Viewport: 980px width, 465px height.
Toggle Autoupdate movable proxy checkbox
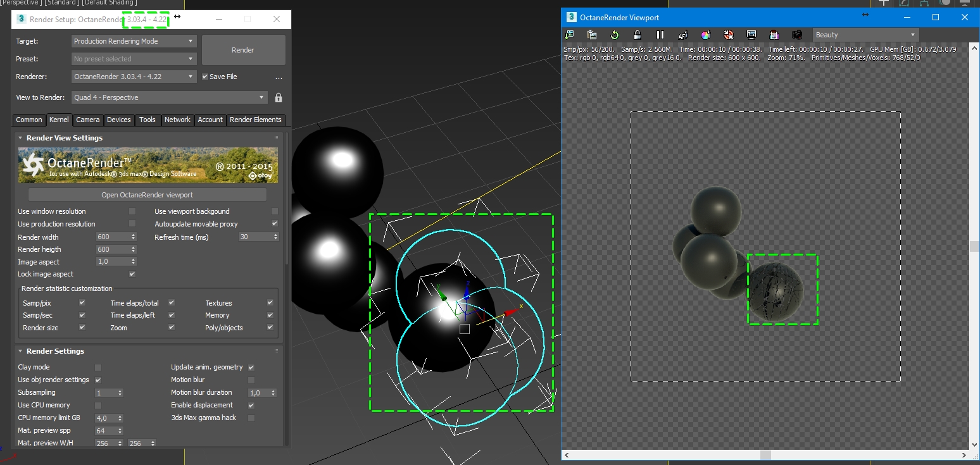(275, 224)
